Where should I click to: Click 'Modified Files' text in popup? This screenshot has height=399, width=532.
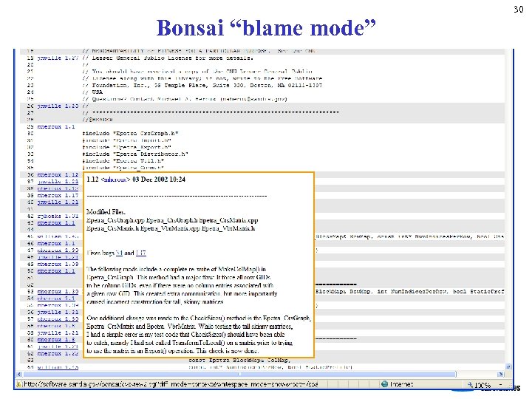106,212
